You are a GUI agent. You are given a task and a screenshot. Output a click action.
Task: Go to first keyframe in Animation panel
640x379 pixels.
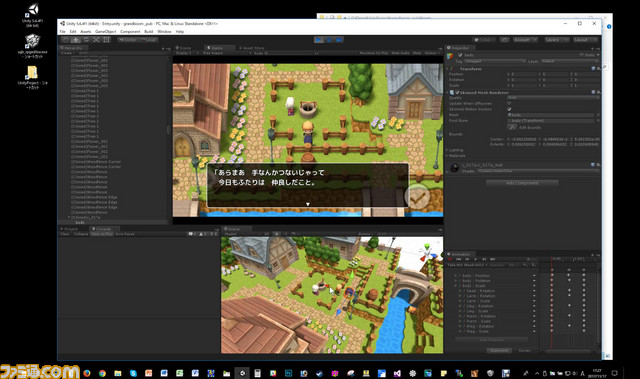[458, 259]
